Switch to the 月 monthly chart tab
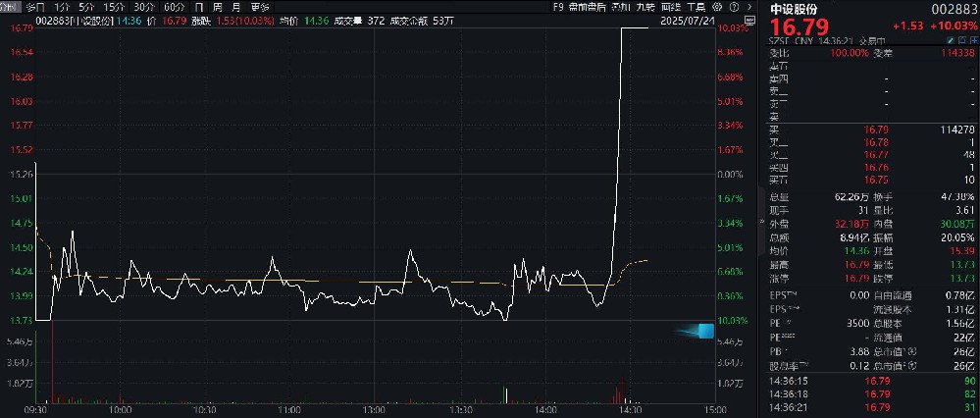Image resolution: width=980 pixels, height=418 pixels. pyautogui.click(x=235, y=7)
